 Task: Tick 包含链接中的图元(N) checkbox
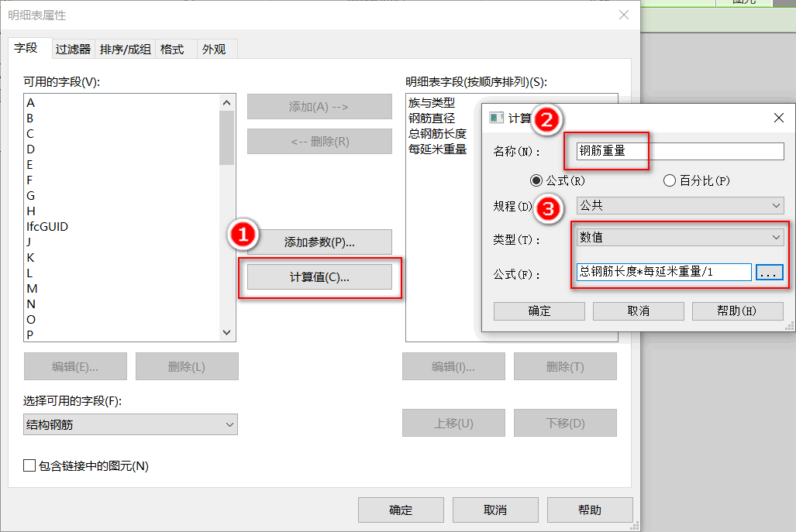coord(29,465)
